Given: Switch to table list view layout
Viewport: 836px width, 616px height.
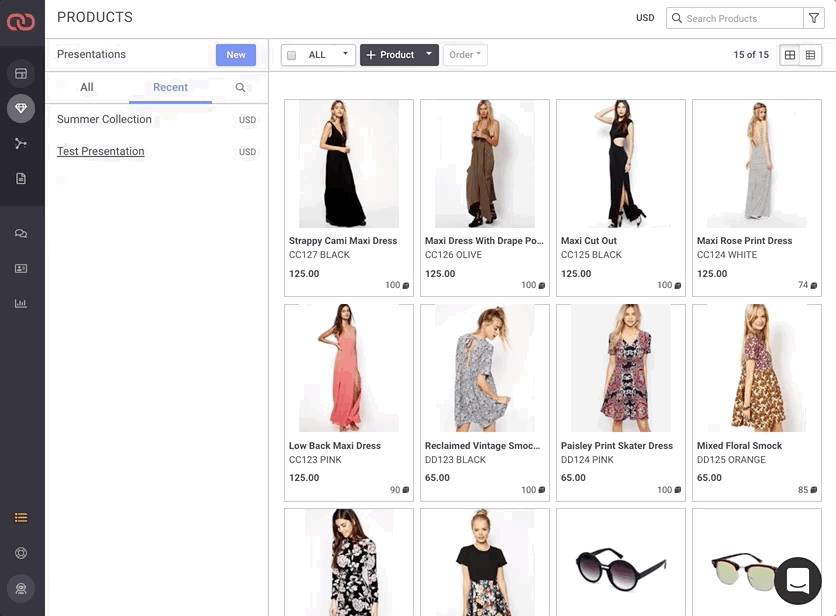Looking at the screenshot, I should pyautogui.click(x=810, y=55).
